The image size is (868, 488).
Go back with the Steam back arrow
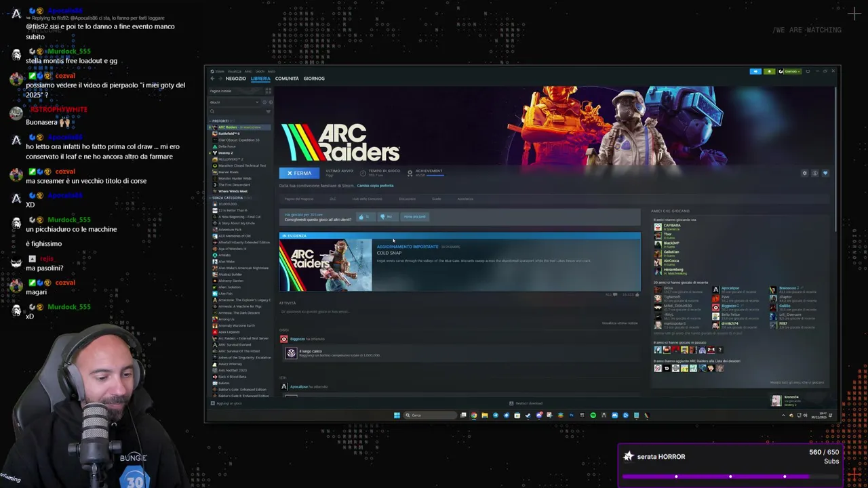(212, 79)
